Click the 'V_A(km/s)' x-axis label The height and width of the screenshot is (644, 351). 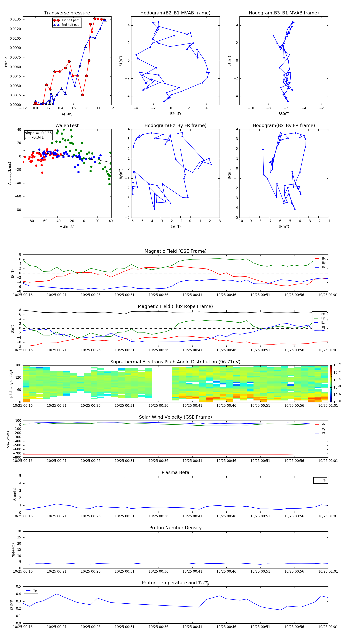67,227
